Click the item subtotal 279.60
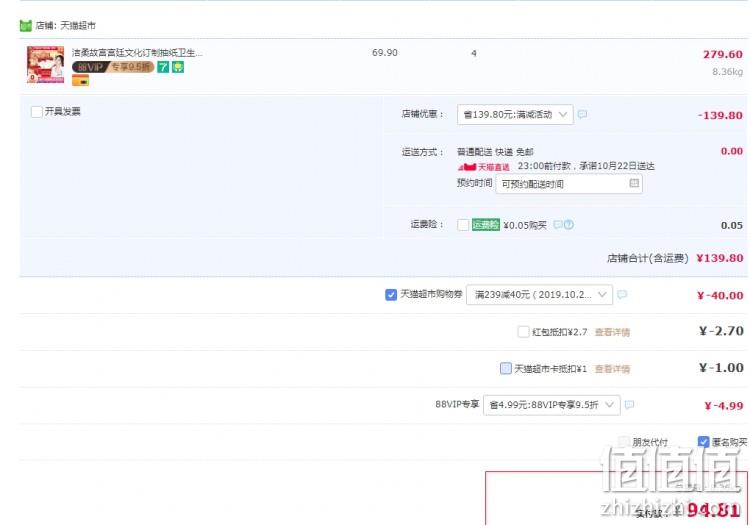 (723, 55)
